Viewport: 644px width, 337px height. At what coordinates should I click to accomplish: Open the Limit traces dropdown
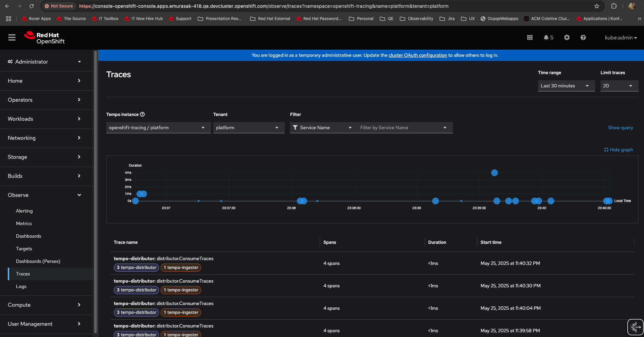click(x=619, y=86)
